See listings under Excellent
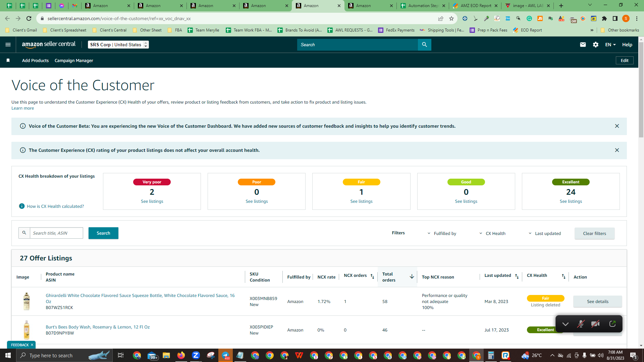 [x=571, y=201]
